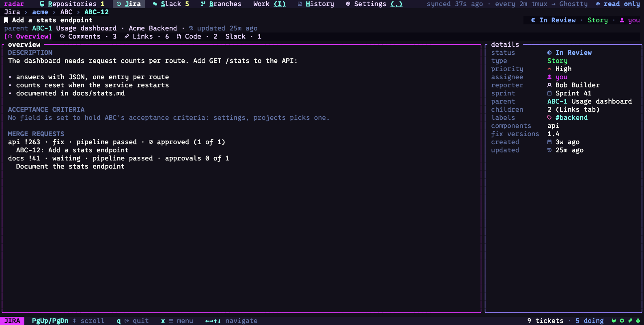Open the History tab
Viewport: 644px width, 325px height.
[x=316, y=4]
